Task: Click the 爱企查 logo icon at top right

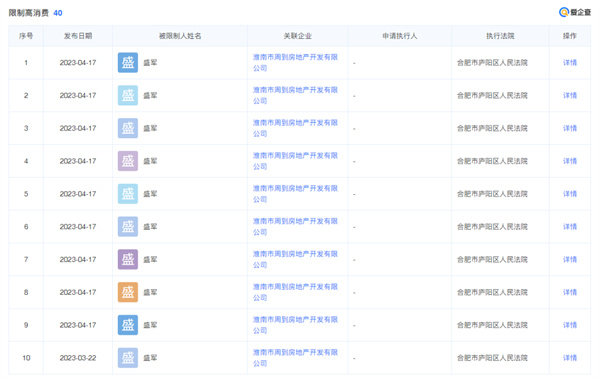Action: (x=564, y=12)
